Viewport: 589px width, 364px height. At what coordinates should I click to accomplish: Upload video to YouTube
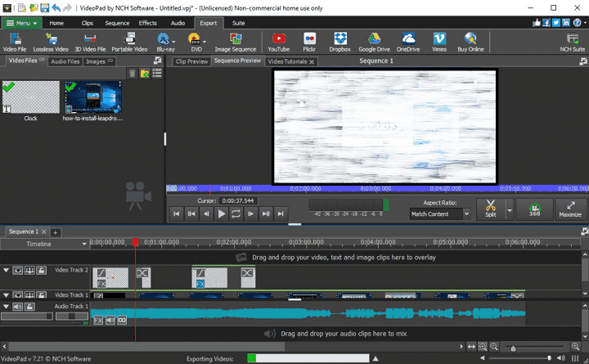tap(279, 42)
